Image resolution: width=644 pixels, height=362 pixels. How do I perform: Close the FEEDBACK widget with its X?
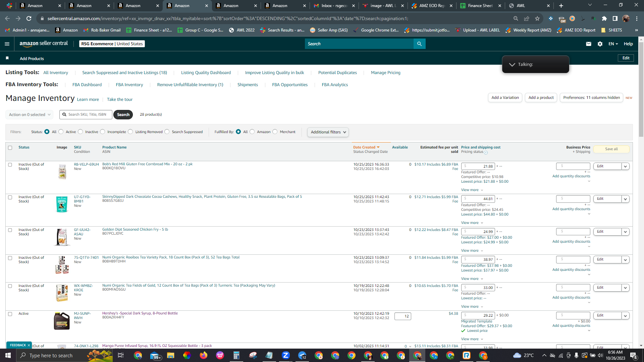tap(29, 345)
